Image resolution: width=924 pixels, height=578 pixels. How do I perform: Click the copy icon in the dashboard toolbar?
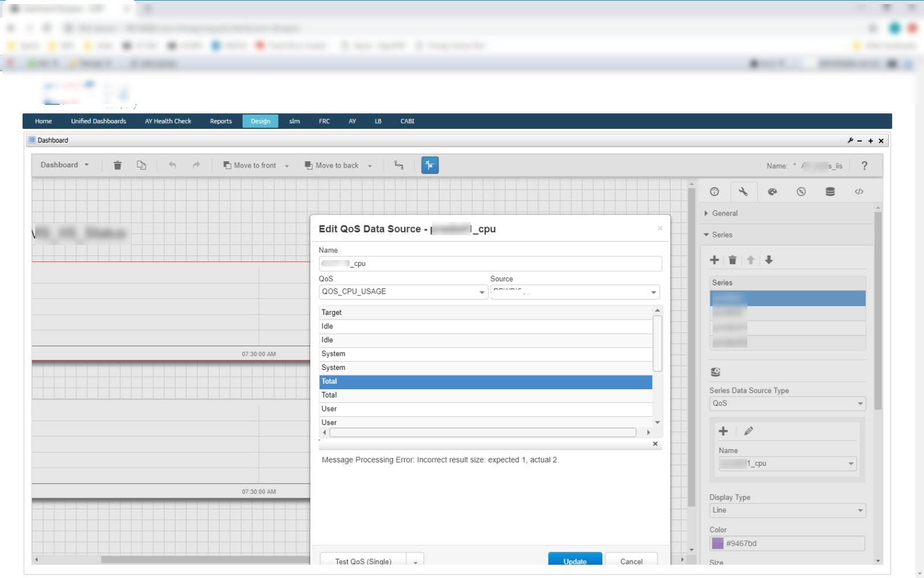[x=141, y=165]
